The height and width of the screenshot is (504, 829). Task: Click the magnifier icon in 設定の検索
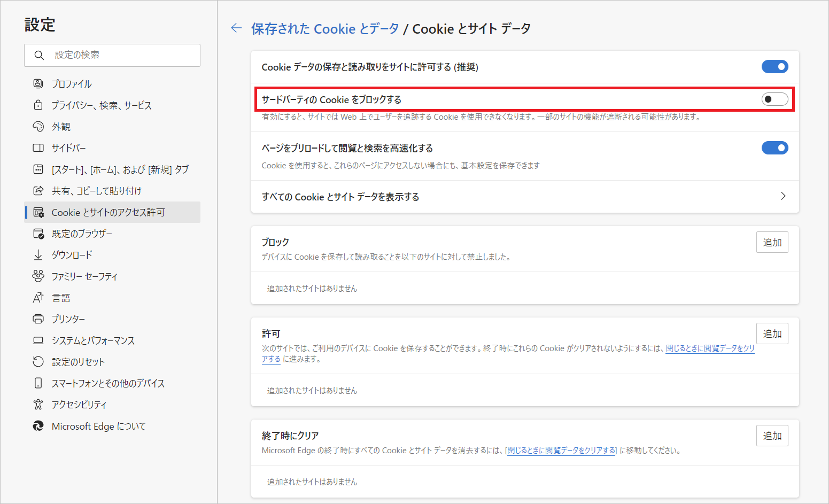click(x=39, y=55)
